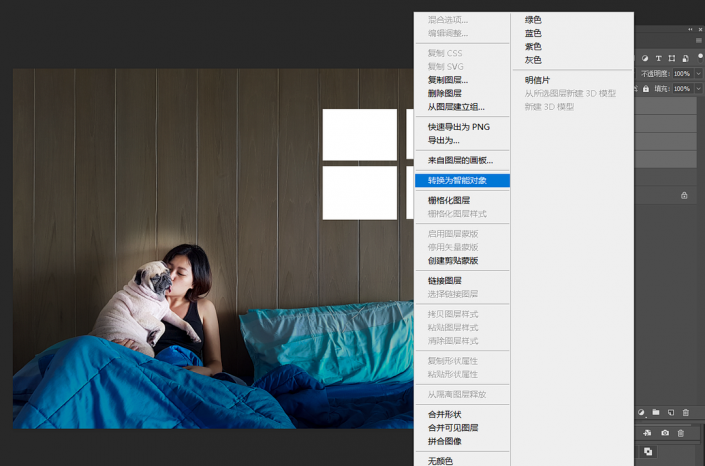Delete layer using Layers panel trash icon
The height and width of the screenshot is (466, 705).
pos(686,412)
